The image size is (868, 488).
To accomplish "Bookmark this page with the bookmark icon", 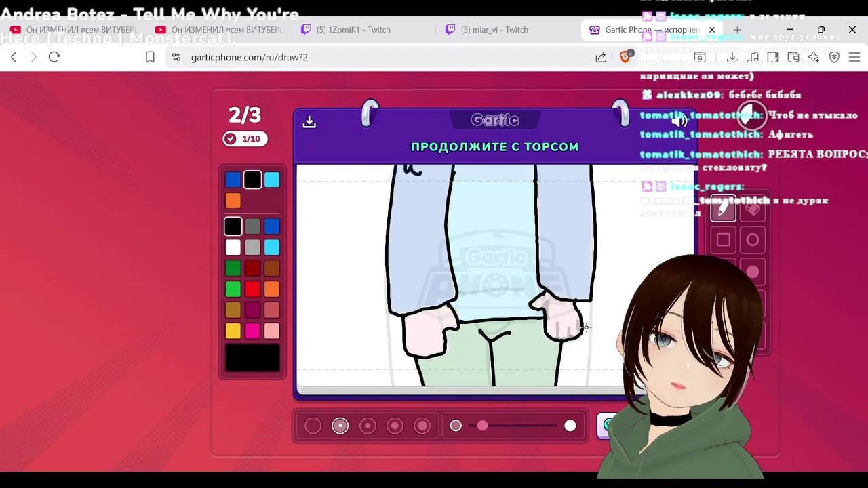I will click(150, 57).
